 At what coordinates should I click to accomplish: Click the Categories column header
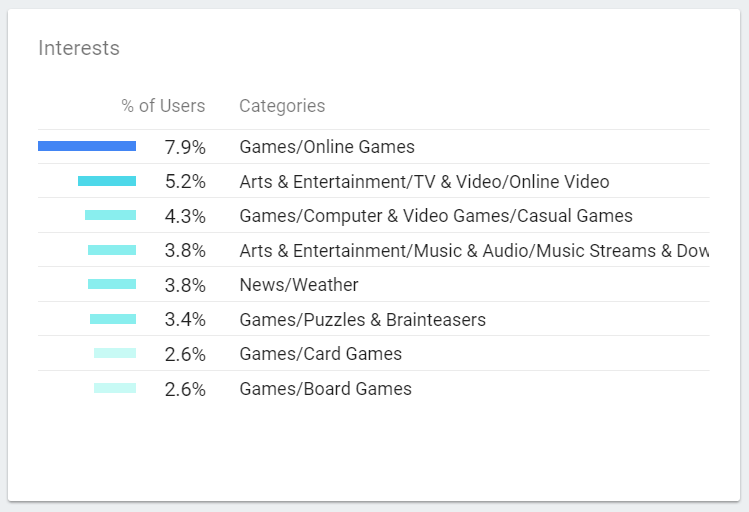(x=282, y=106)
